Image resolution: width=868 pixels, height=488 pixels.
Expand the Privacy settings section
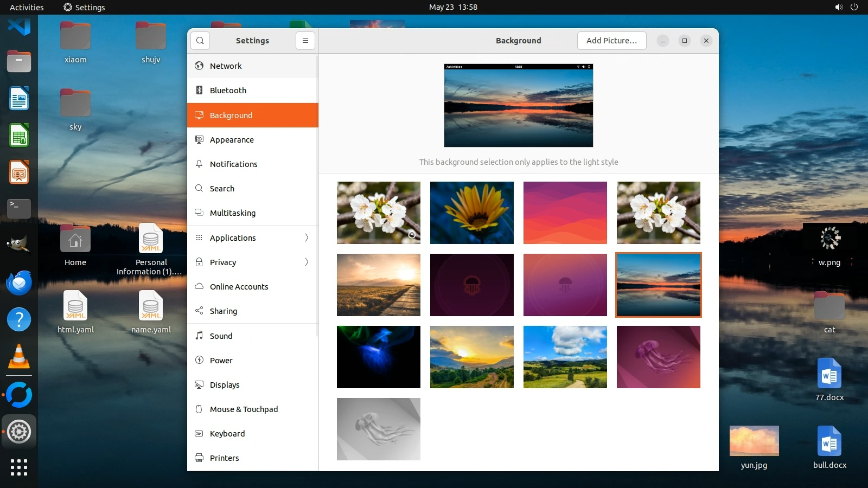click(253, 262)
